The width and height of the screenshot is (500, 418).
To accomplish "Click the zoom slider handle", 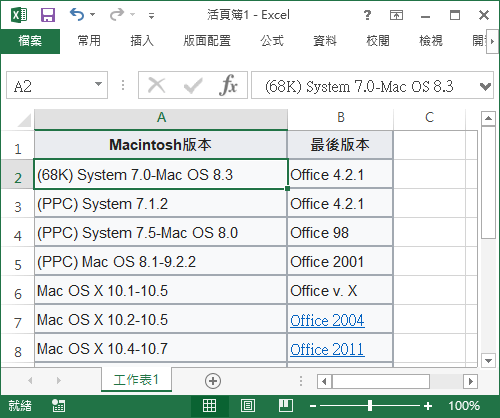I will [x=370, y=406].
